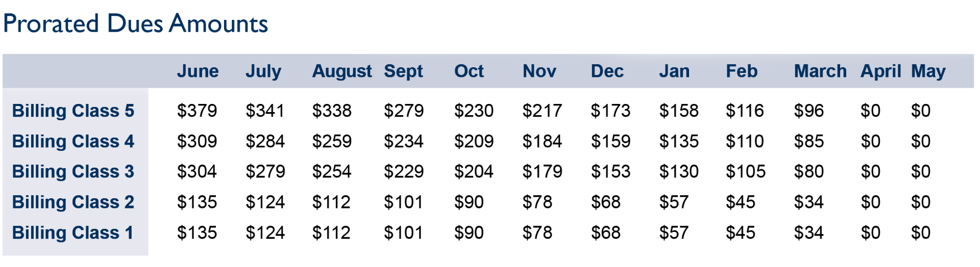Click the Billing Class 2 row label
The height and width of the screenshot is (267, 980).
coord(73,202)
